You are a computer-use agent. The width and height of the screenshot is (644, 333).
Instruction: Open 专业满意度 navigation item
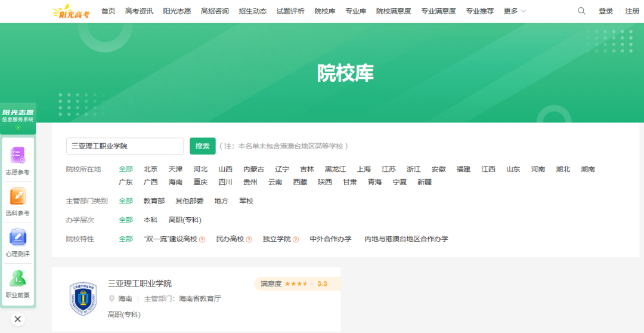438,11
